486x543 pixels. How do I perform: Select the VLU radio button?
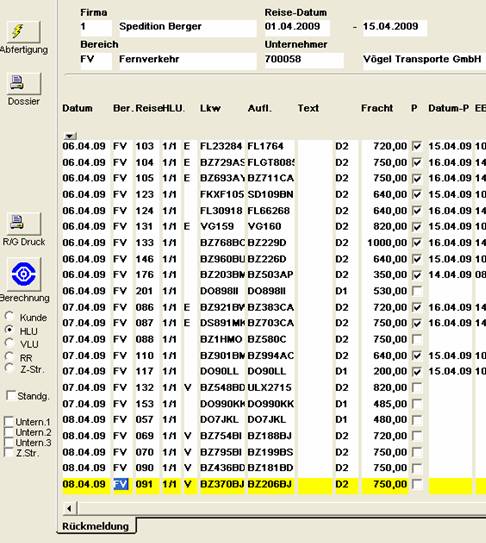[x=10, y=343]
